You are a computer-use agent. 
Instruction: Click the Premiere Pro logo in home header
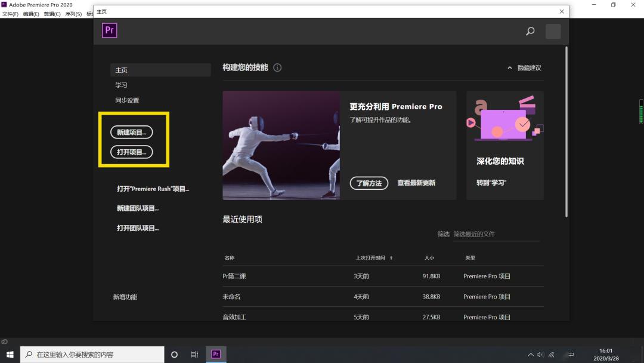(109, 31)
